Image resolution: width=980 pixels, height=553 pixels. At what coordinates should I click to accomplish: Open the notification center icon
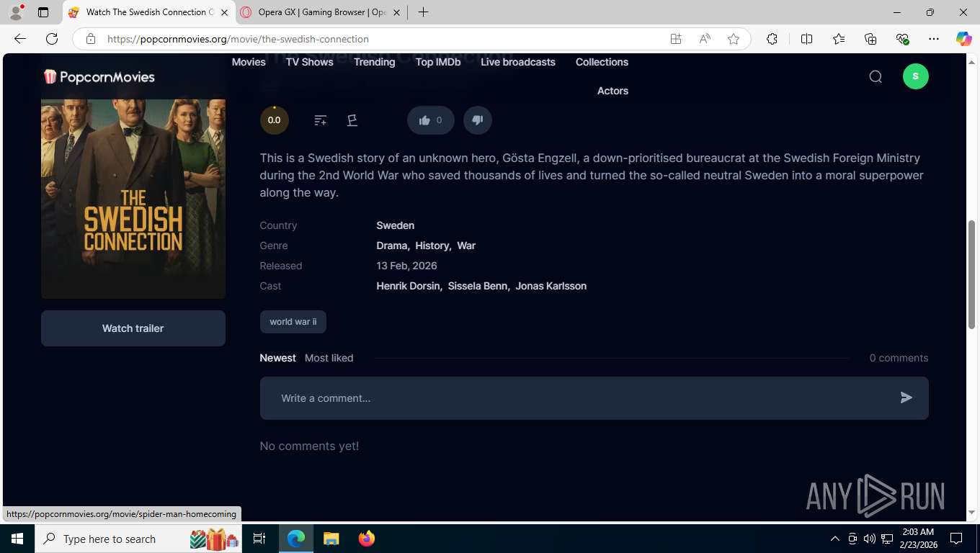pyautogui.click(x=956, y=539)
